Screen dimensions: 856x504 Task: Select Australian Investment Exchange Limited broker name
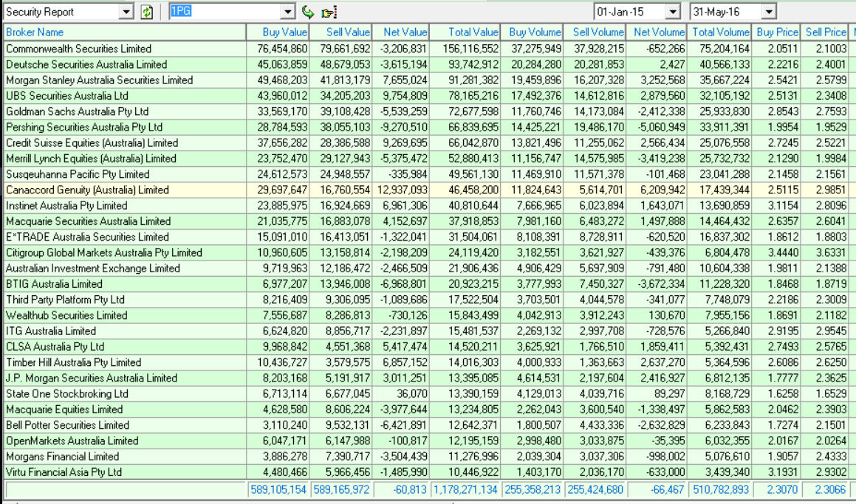(93, 269)
